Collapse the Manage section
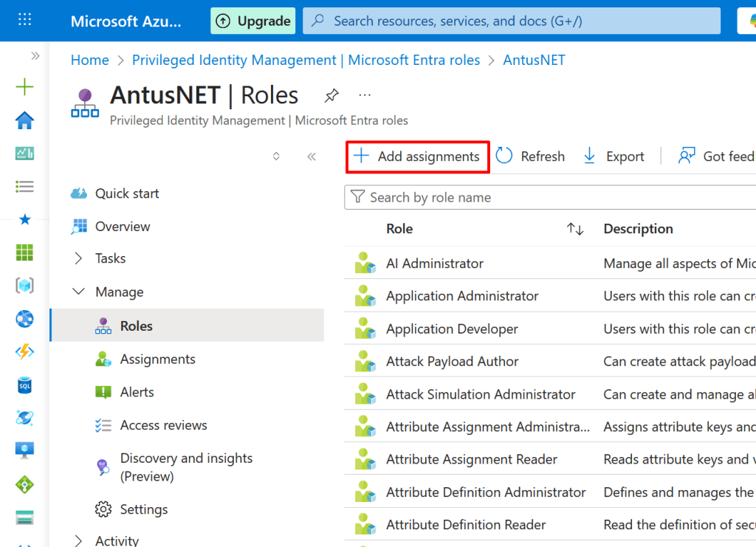 coord(79,292)
